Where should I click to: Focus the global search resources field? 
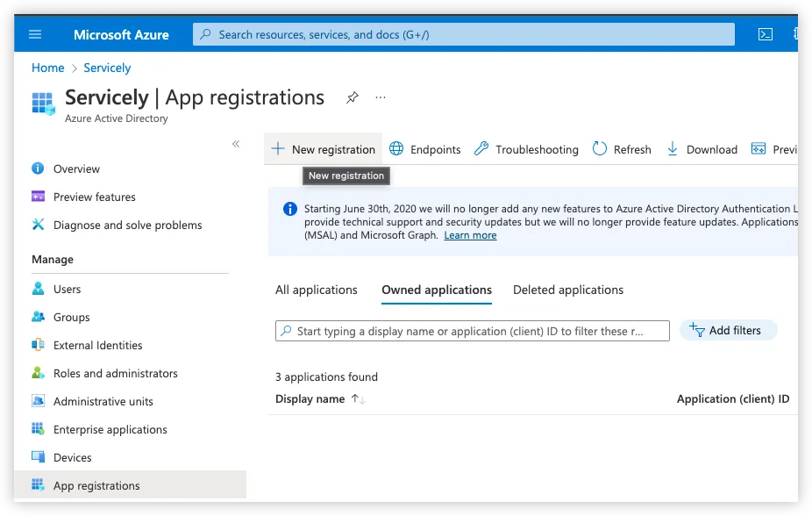click(x=464, y=34)
